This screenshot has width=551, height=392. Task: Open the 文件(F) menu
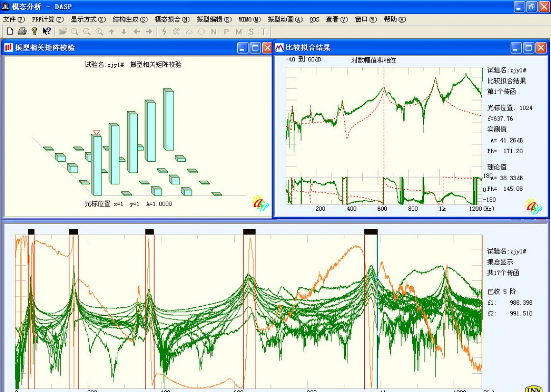pos(14,19)
